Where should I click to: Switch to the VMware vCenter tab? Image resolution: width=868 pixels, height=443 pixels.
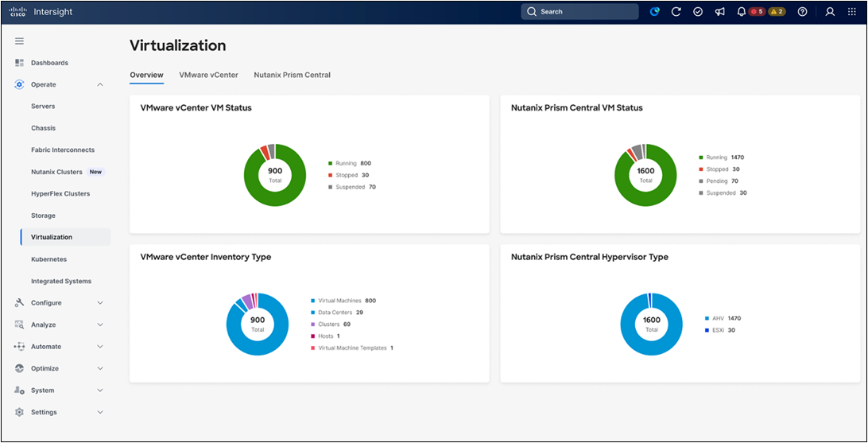click(209, 75)
